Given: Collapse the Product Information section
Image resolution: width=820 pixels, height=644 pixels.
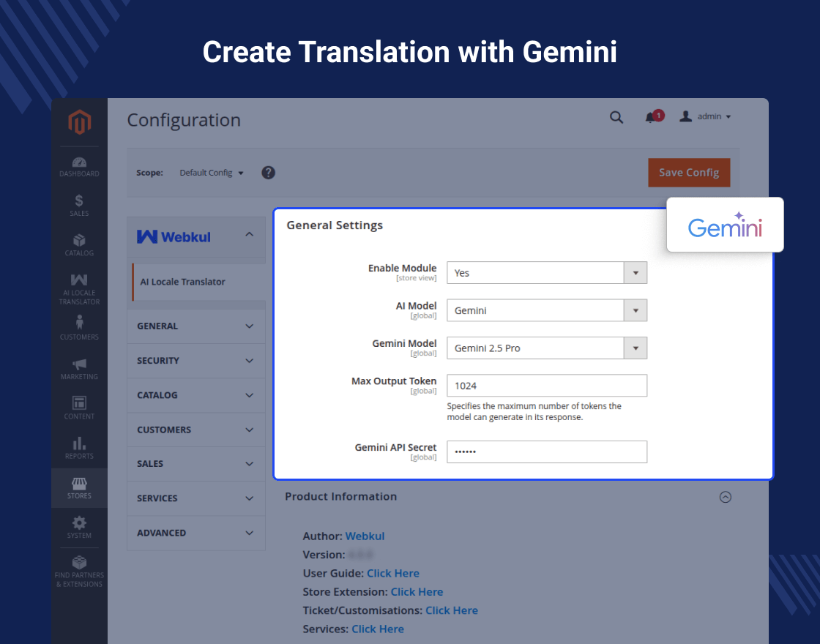Looking at the screenshot, I should pyautogui.click(x=725, y=497).
